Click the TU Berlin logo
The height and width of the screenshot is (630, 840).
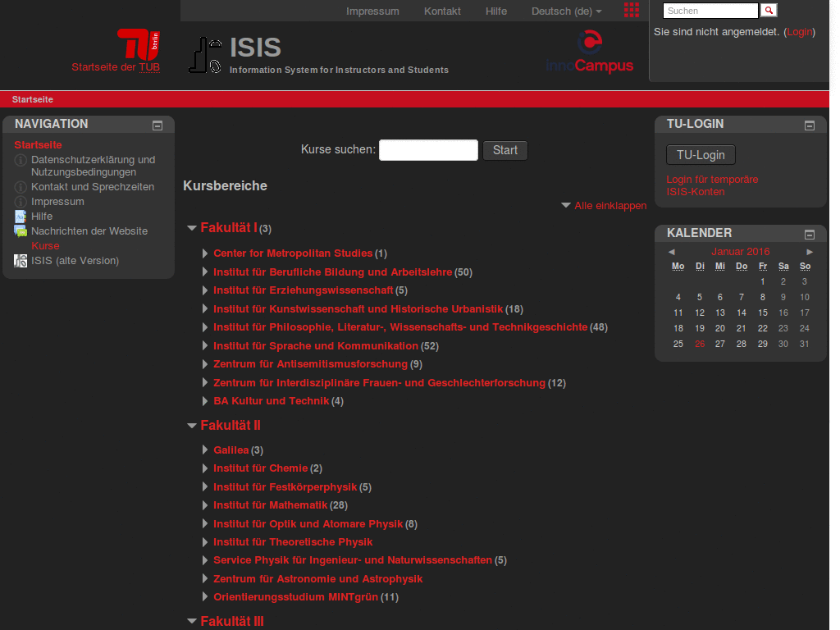coord(139,44)
